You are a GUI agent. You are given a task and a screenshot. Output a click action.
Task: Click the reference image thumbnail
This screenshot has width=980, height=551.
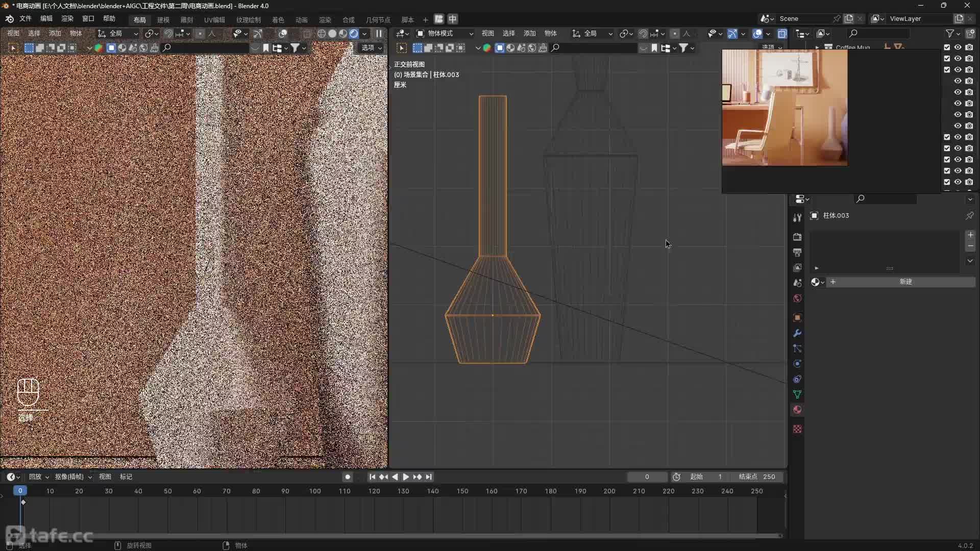(785, 108)
